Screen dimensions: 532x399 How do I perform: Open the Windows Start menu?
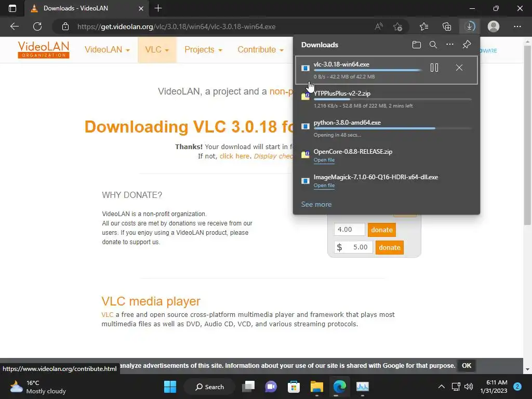pos(170,387)
